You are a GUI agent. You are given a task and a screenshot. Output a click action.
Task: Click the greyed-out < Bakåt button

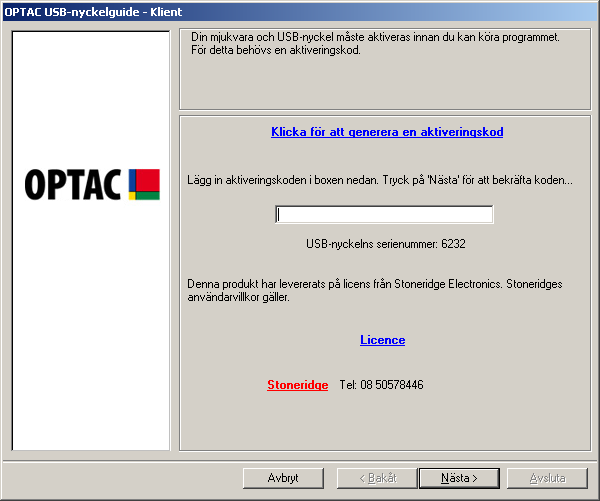coord(377,478)
